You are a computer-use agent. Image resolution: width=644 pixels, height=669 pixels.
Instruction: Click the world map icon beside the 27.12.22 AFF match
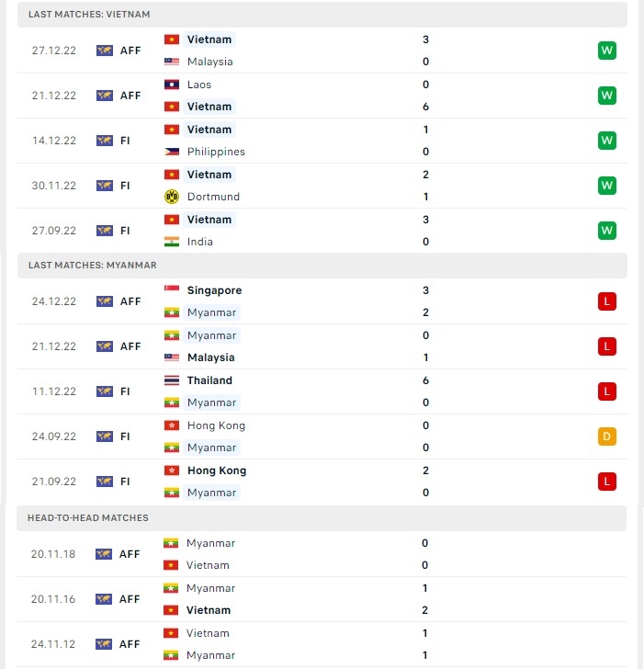[105, 51]
